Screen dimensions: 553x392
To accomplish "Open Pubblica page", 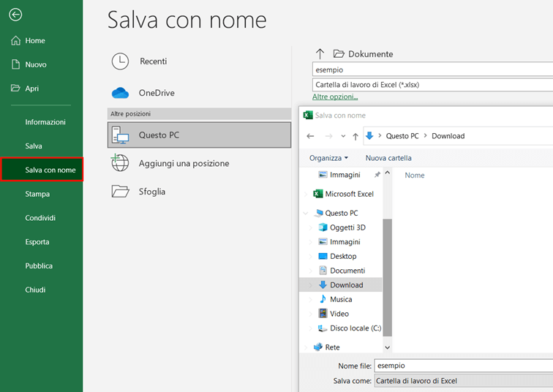I will [x=39, y=265].
